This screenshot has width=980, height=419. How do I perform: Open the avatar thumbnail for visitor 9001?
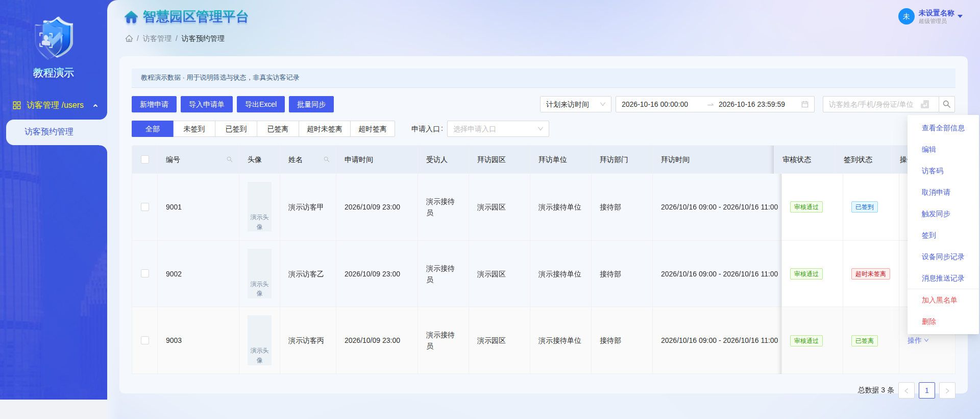coord(259,207)
